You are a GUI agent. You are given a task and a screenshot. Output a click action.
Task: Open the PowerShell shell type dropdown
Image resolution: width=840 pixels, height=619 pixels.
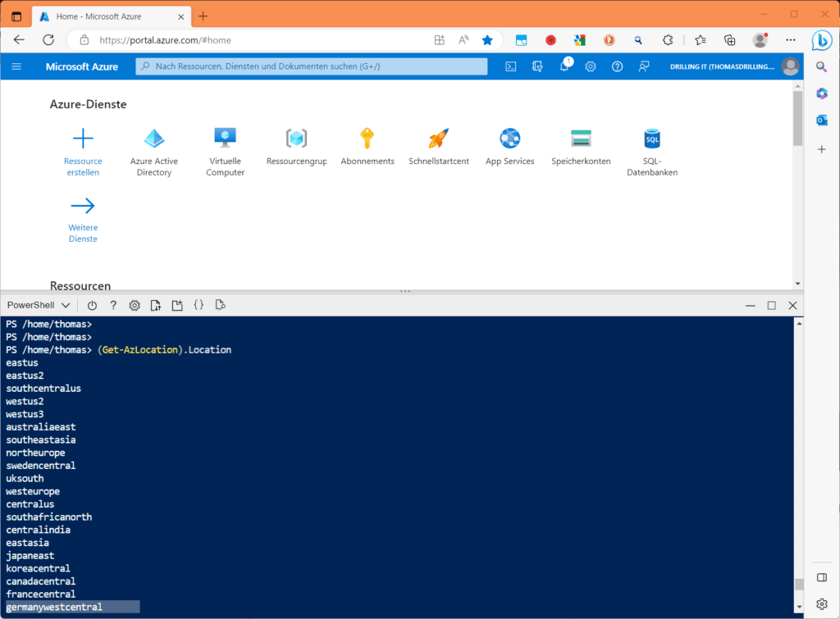click(x=39, y=305)
